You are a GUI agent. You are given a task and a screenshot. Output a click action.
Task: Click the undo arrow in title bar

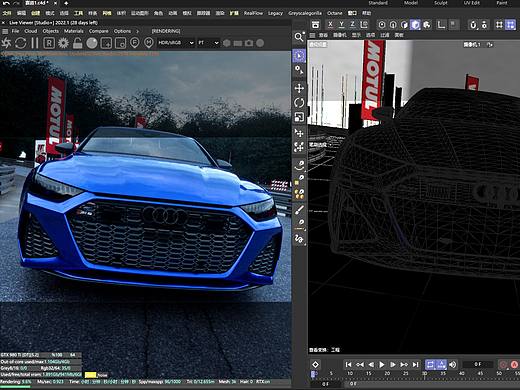click(6, 3)
